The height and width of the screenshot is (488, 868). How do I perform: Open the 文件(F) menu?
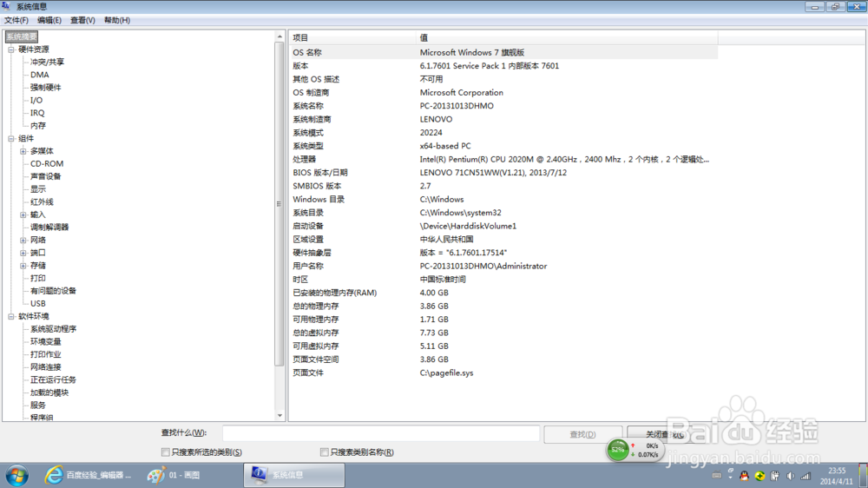tap(16, 20)
